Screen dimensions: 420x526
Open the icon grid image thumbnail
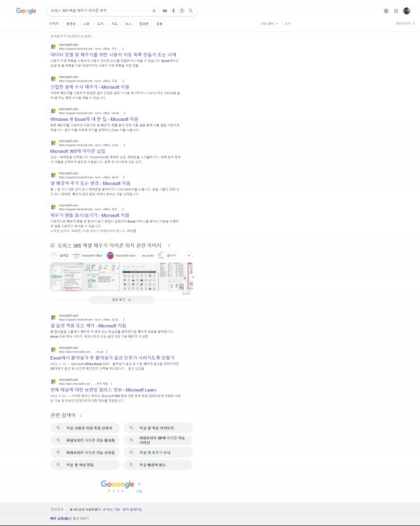[139, 276]
